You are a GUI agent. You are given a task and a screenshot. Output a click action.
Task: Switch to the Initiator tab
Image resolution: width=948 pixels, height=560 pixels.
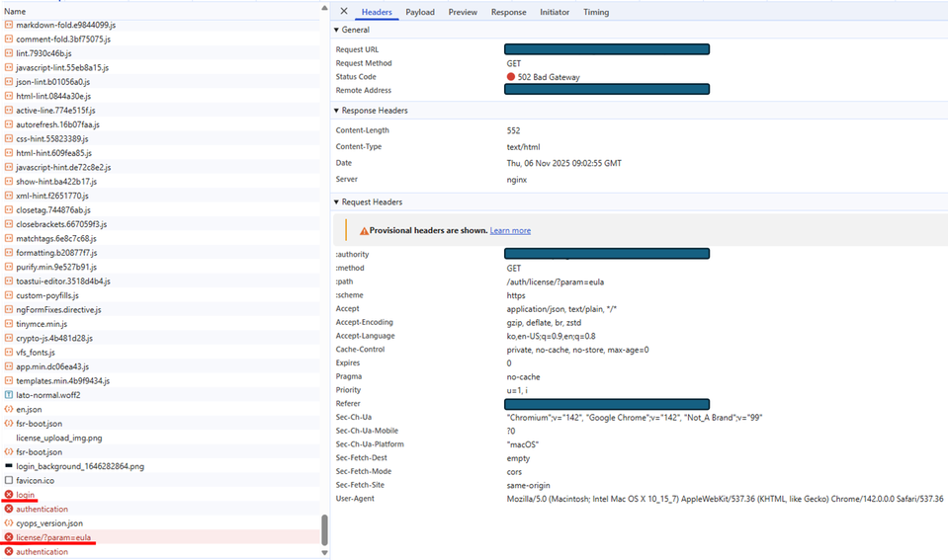pyautogui.click(x=555, y=12)
